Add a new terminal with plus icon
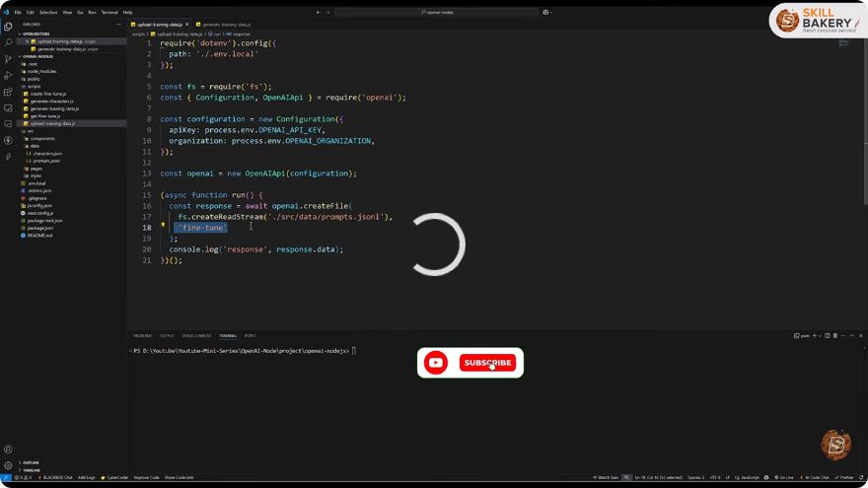This screenshot has width=868, height=488. (814, 336)
